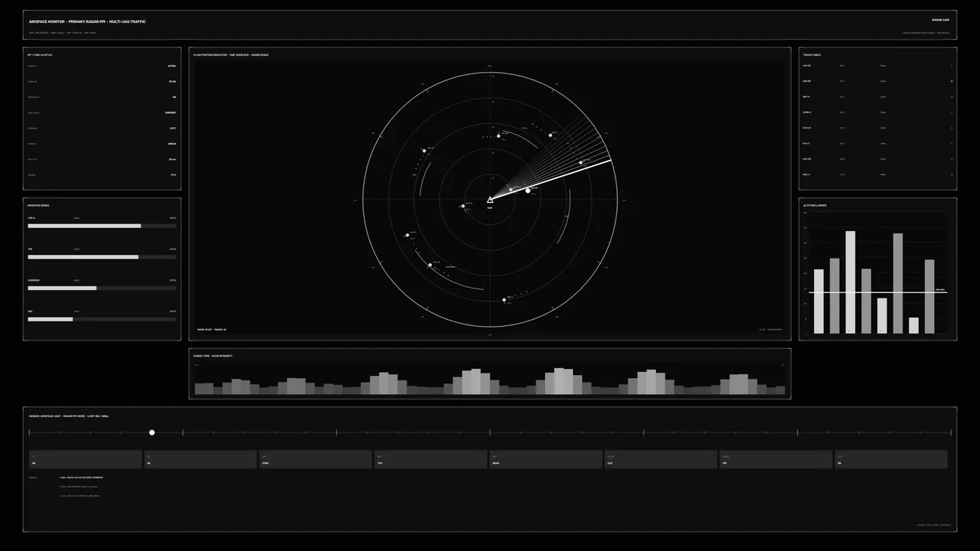Click the CORRIDOR airspace zone bar
This screenshot has height=551, width=980.
[x=102, y=288]
